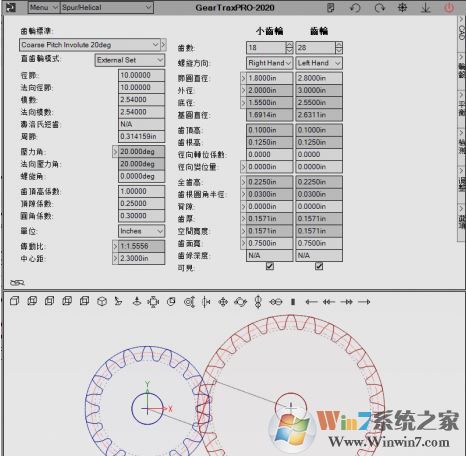
Task: Click the 螺旋角 0.0000deg field
Action: coord(141,176)
